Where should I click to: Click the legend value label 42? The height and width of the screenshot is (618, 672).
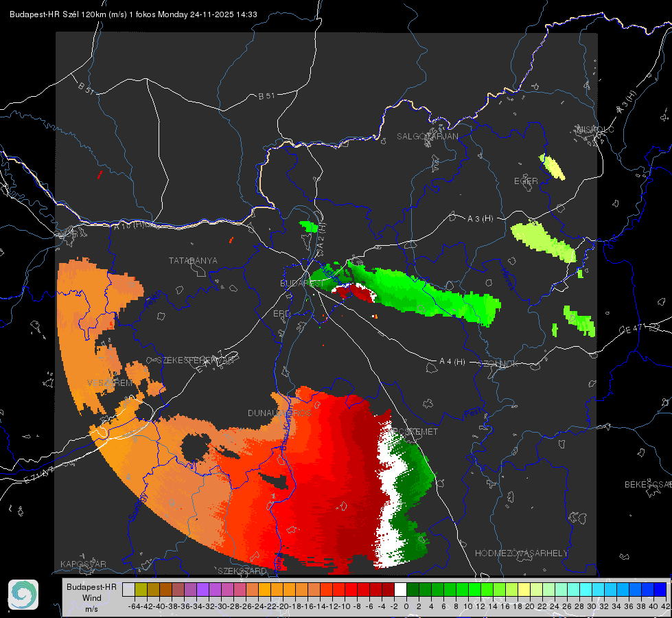(x=666, y=606)
